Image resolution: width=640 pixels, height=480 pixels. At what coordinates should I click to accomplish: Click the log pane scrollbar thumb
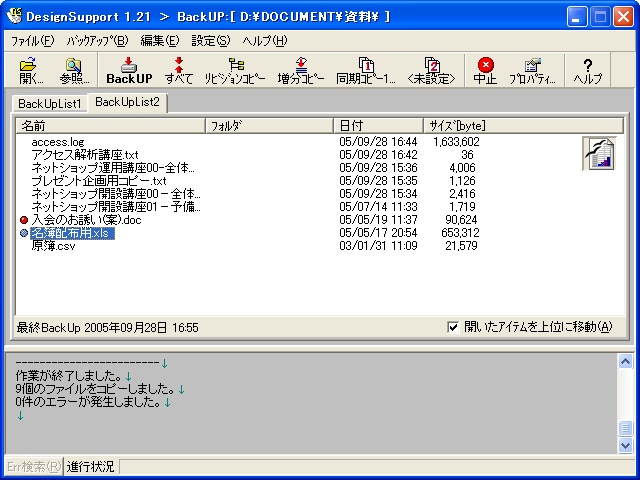tap(625, 428)
